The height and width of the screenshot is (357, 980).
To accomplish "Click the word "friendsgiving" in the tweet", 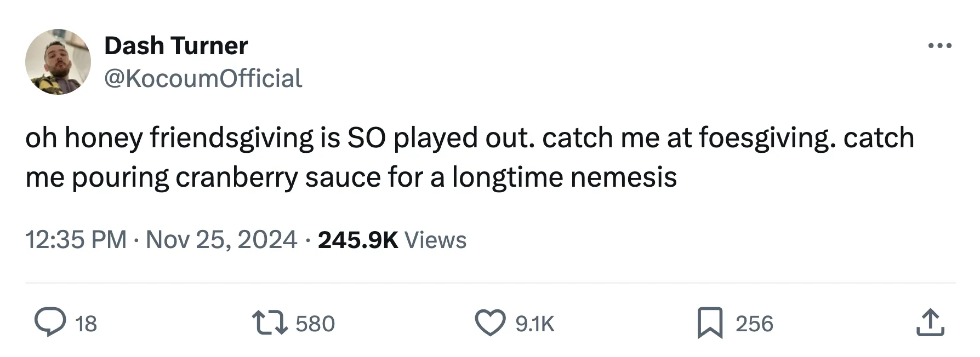I will click(232, 138).
